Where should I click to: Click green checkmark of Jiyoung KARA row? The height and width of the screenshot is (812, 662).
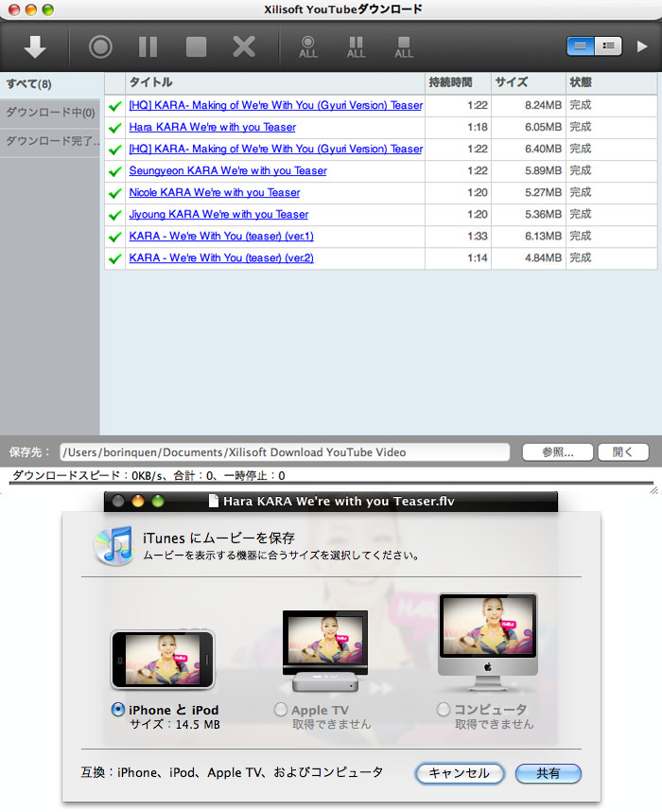tap(115, 215)
